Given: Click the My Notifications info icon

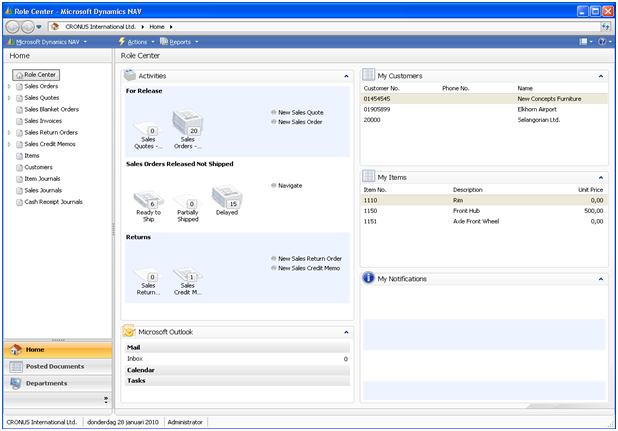Looking at the screenshot, I should (368, 278).
